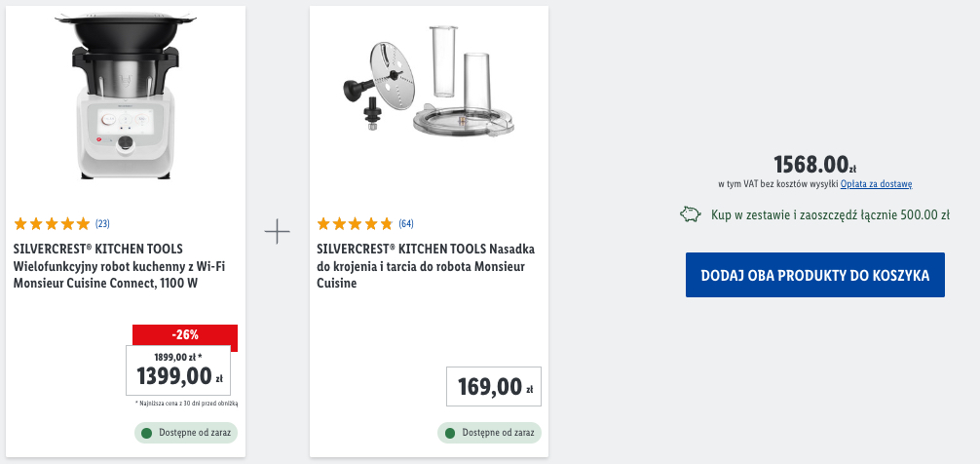
Task: Click the kitchen robot product image
Action: click(125, 93)
